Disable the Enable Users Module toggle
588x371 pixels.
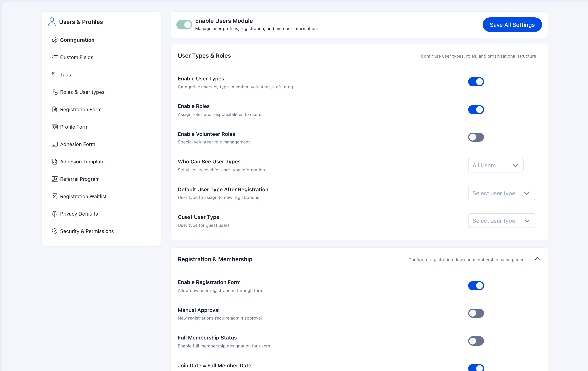coord(184,24)
